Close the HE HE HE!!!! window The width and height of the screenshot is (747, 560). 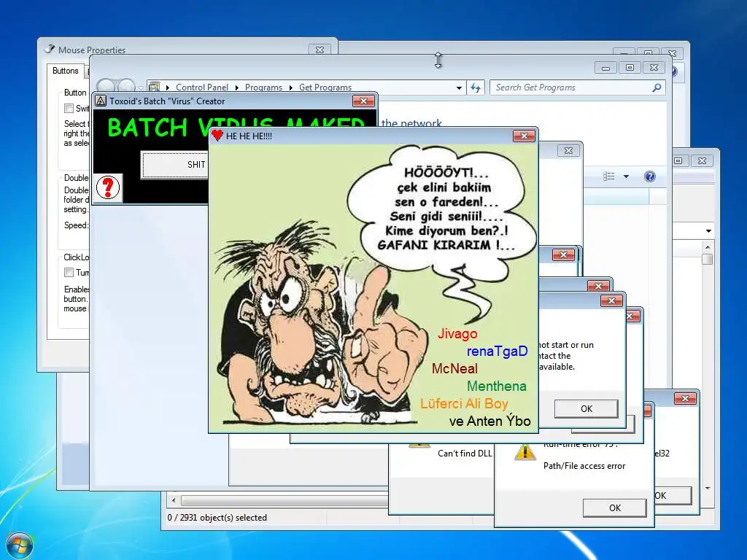pos(524,136)
